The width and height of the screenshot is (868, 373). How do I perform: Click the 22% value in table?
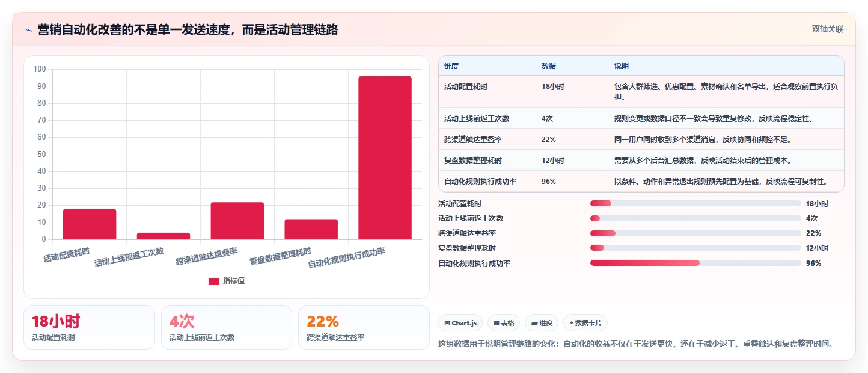549,140
